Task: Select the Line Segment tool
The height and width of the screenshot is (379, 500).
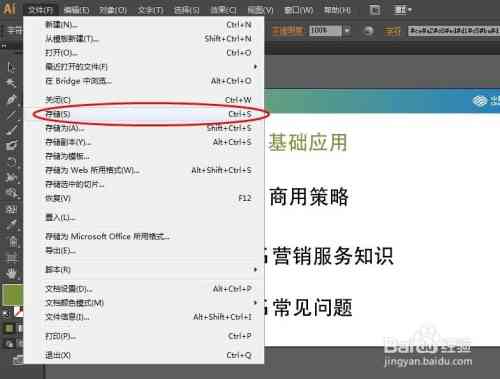Action: click(11, 115)
